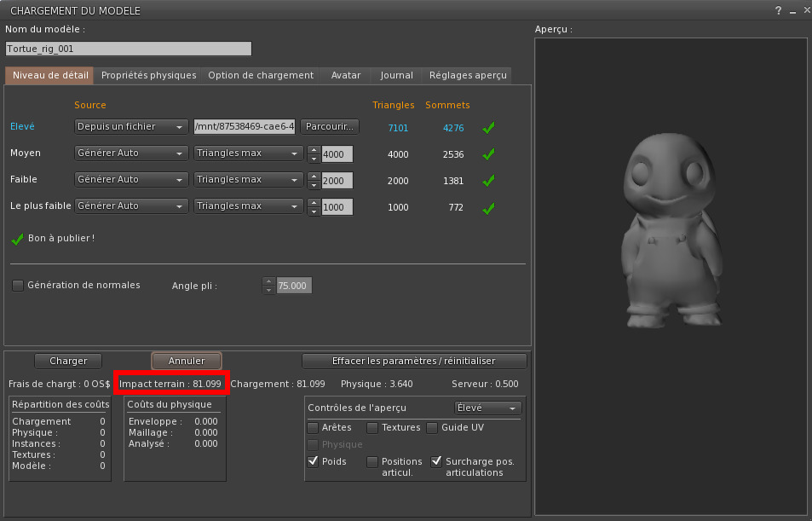
Task: Click the Moyen triangle count stepper arrows
Action: pyautogui.click(x=313, y=154)
